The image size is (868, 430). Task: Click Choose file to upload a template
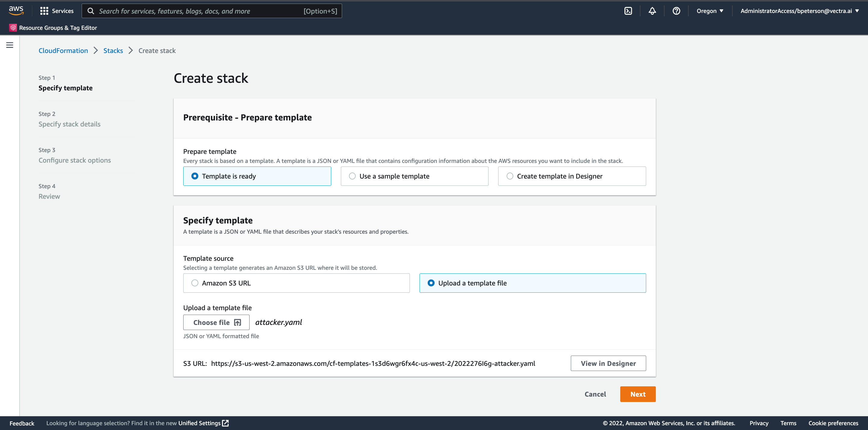pos(216,322)
